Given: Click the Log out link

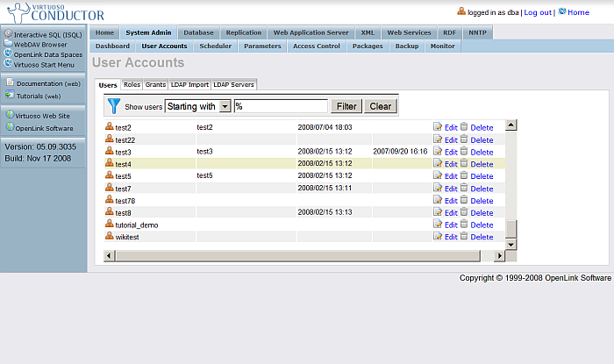Looking at the screenshot, I should pyautogui.click(x=538, y=13).
